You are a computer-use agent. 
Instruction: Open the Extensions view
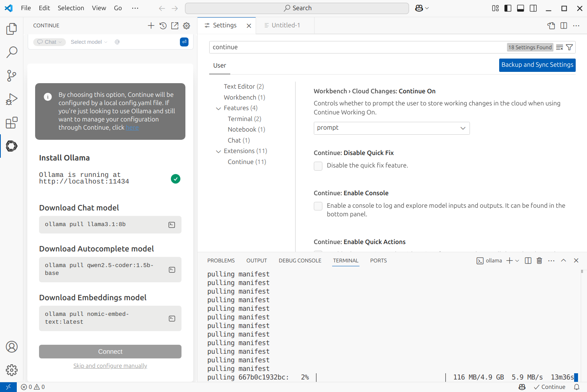(x=12, y=123)
